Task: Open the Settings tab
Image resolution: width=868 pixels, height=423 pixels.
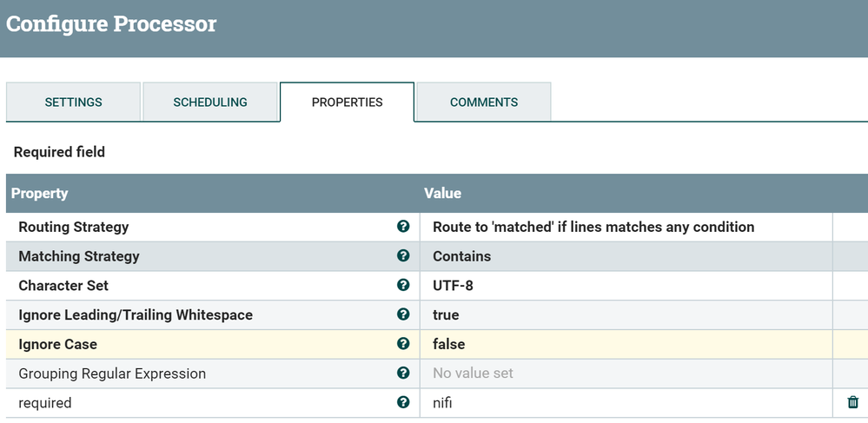Action: (x=73, y=102)
